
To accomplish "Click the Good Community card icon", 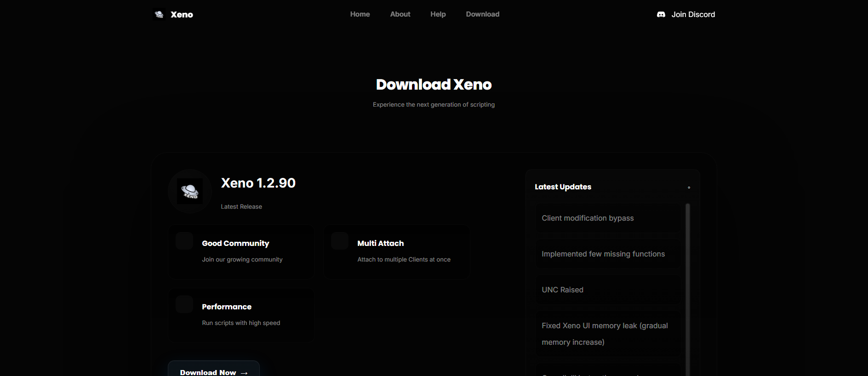I will click(x=184, y=241).
